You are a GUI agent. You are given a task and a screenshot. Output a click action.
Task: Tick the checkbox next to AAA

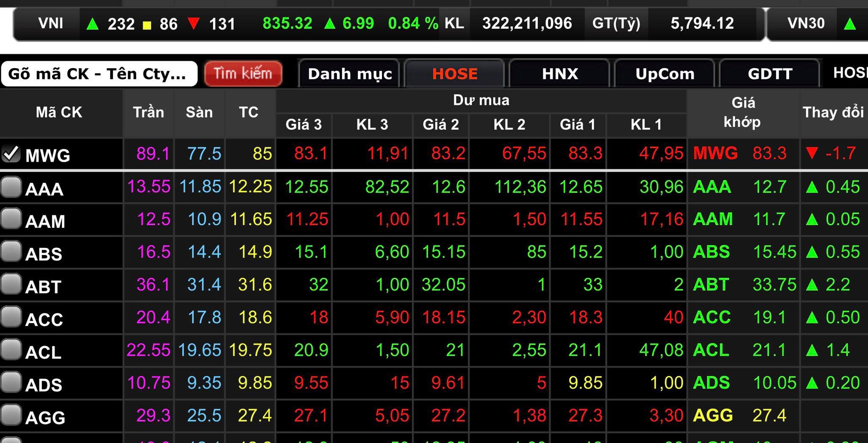click(11, 187)
